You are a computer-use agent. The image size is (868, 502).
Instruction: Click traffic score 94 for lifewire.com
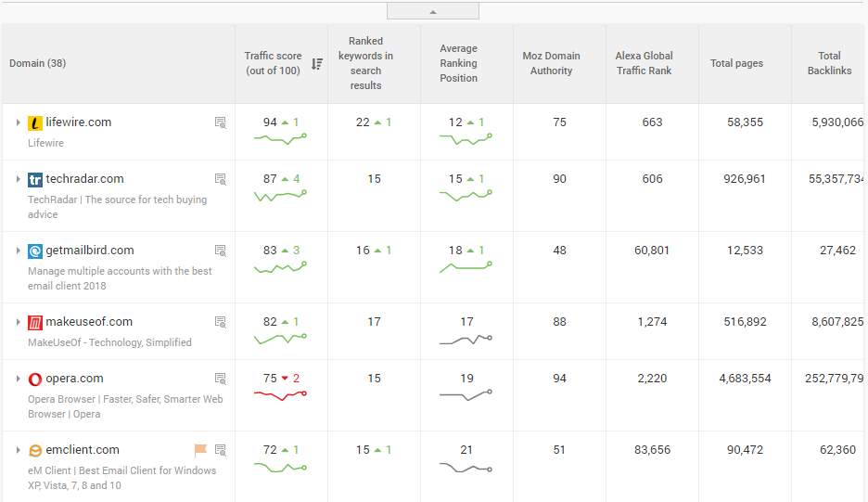tap(270, 122)
